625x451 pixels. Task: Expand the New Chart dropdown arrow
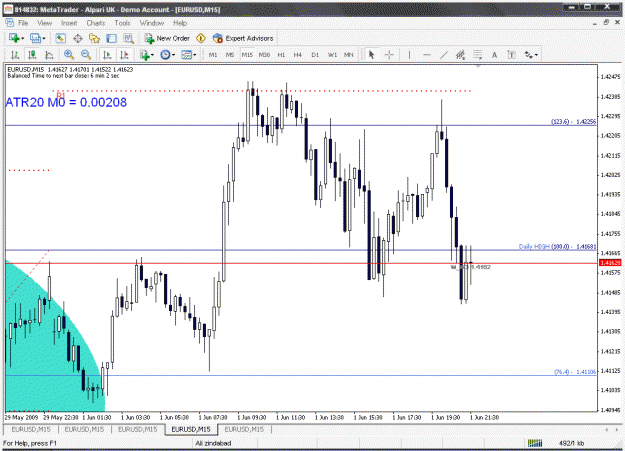click(23, 39)
